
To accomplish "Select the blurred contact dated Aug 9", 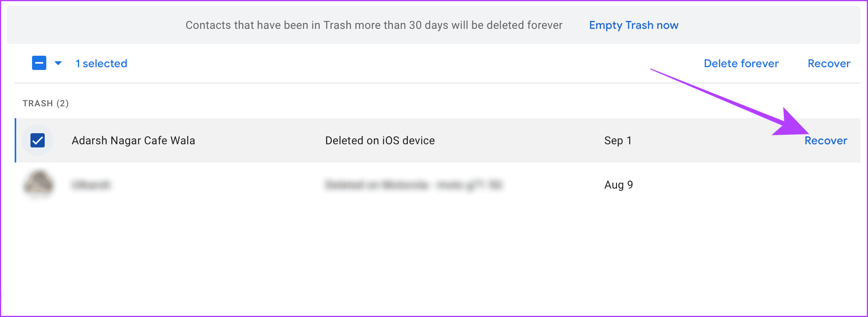I will pyautogui.click(x=38, y=184).
